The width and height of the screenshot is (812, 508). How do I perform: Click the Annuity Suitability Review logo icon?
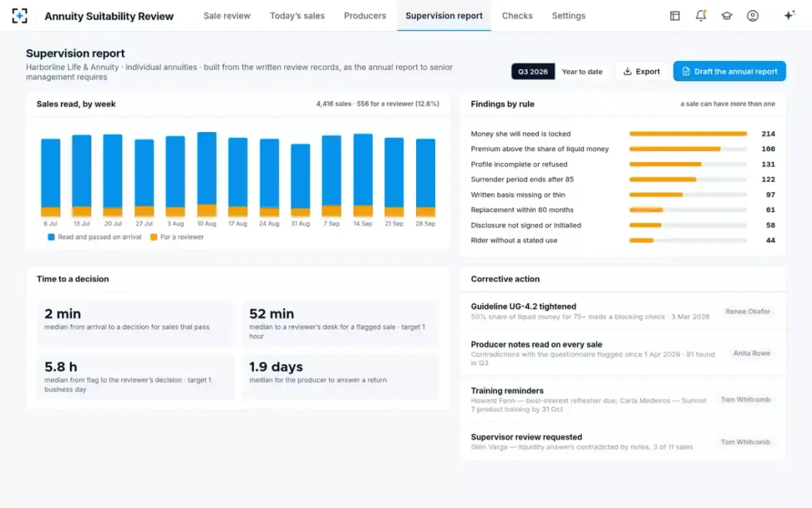20,16
